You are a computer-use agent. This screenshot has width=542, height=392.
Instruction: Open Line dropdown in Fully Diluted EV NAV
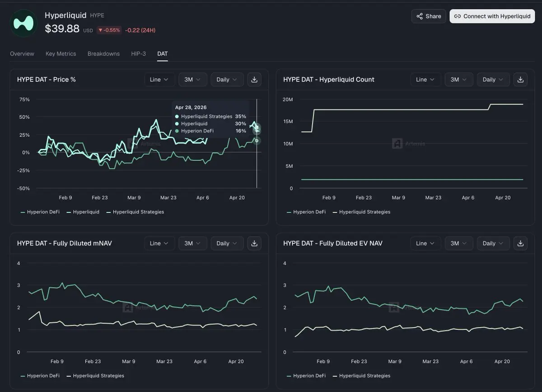pyautogui.click(x=425, y=243)
